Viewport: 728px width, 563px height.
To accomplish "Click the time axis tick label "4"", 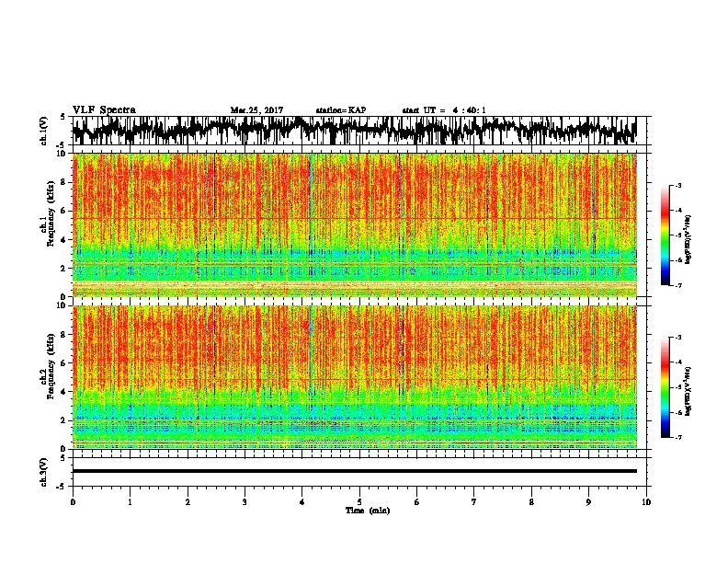I will (x=302, y=502).
